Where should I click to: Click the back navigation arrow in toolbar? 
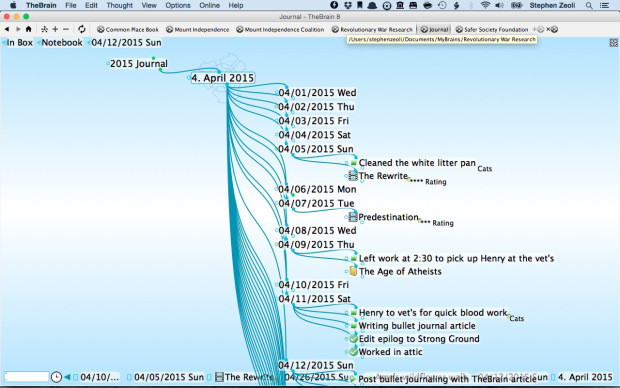coord(7,29)
